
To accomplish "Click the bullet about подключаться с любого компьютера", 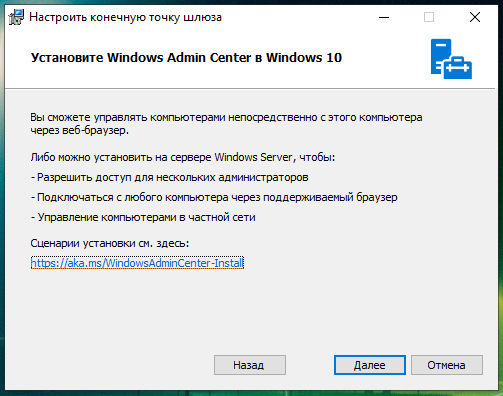I will point(214,197).
